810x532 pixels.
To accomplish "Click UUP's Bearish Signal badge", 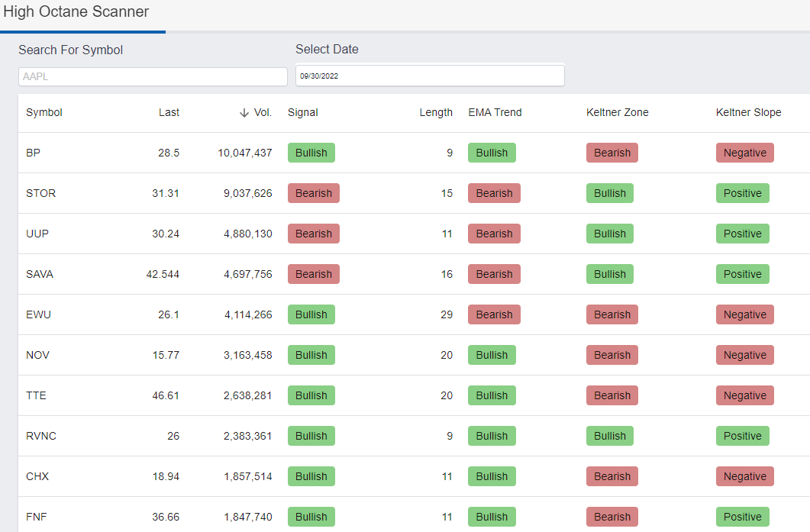I will click(314, 234).
